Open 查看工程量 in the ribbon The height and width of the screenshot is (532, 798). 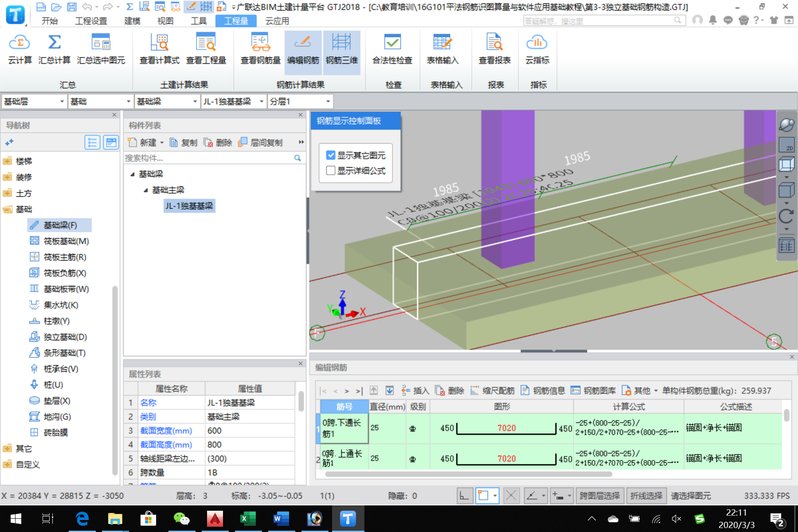pyautogui.click(x=206, y=49)
